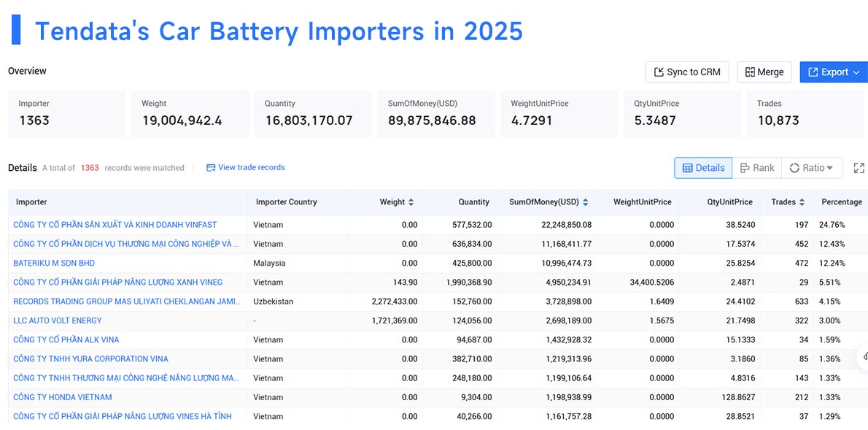Switch to the Rank view tab

(x=756, y=168)
